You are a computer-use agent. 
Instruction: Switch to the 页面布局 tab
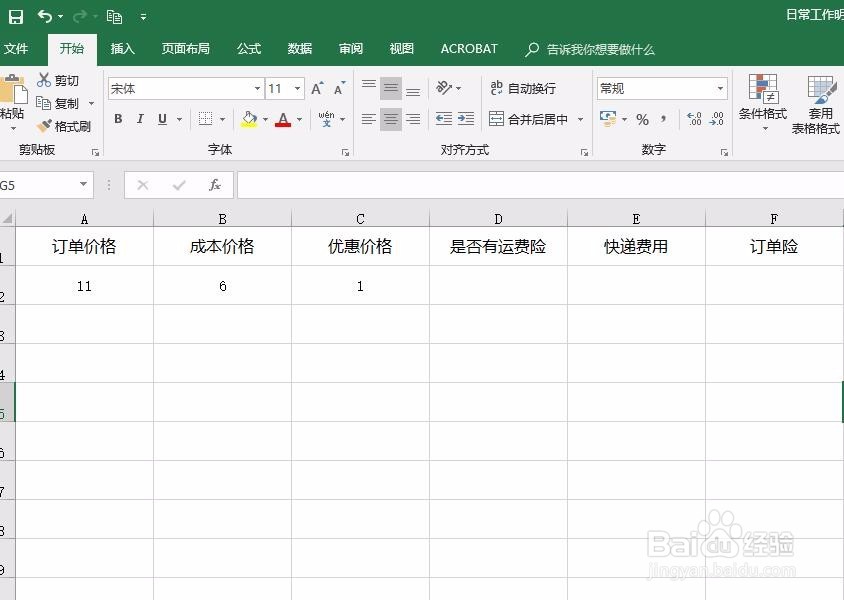(186, 49)
